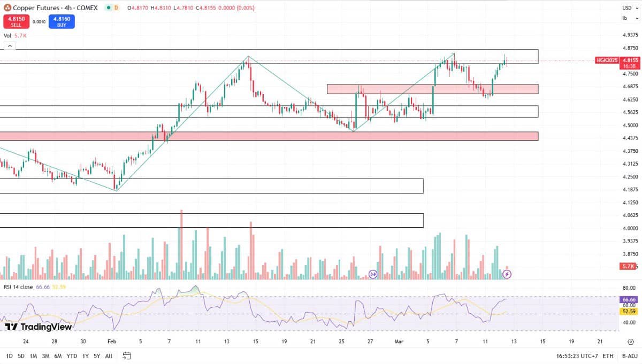The height and width of the screenshot is (364, 642).
Task: Select the YTD time range
Action: tap(73, 356)
